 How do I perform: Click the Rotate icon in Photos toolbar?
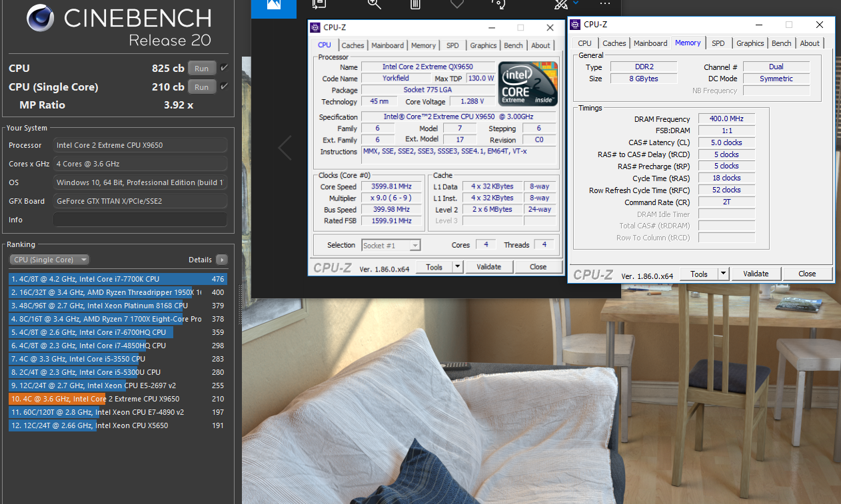(x=498, y=4)
